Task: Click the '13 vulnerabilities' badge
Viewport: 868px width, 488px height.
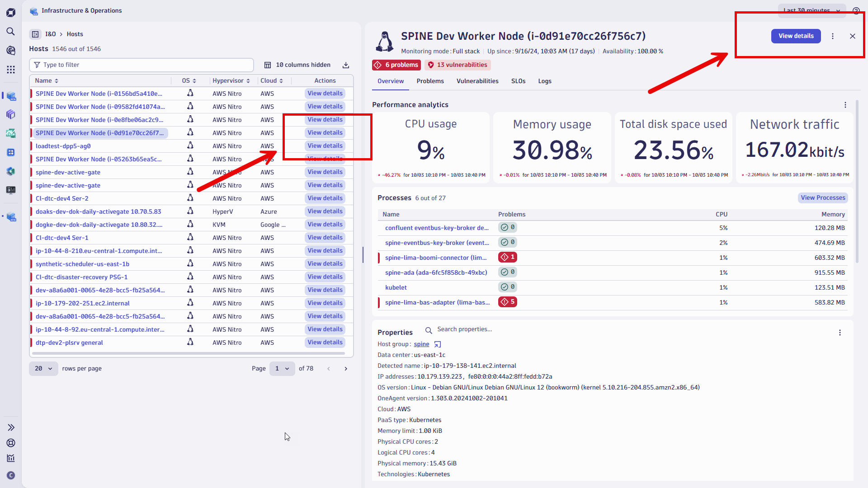Action: click(x=458, y=65)
